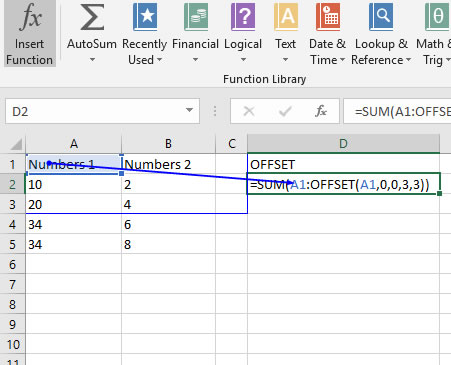Screen dimensions: 451x365
Task: Click the fx icon beside the formula bar
Action: click(x=321, y=111)
